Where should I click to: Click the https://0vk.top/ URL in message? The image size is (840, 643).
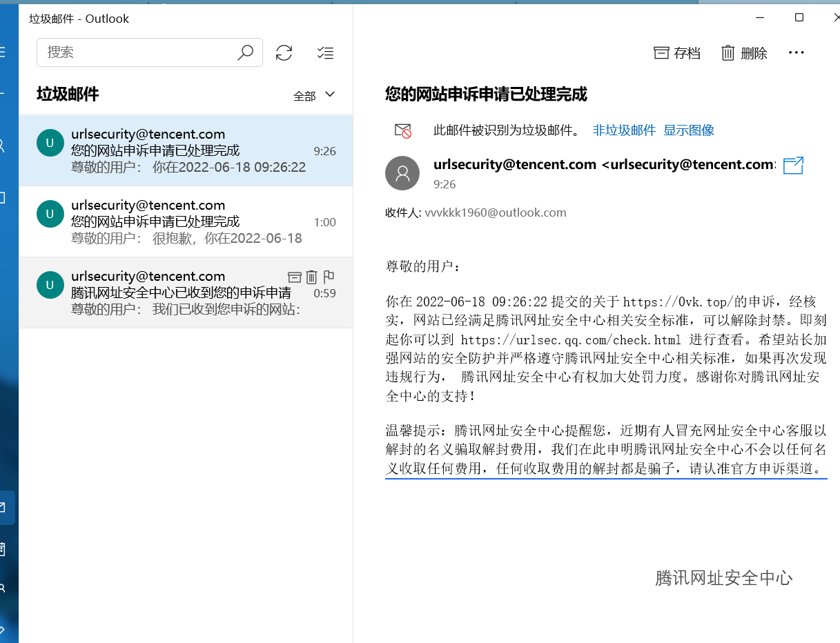(x=677, y=302)
